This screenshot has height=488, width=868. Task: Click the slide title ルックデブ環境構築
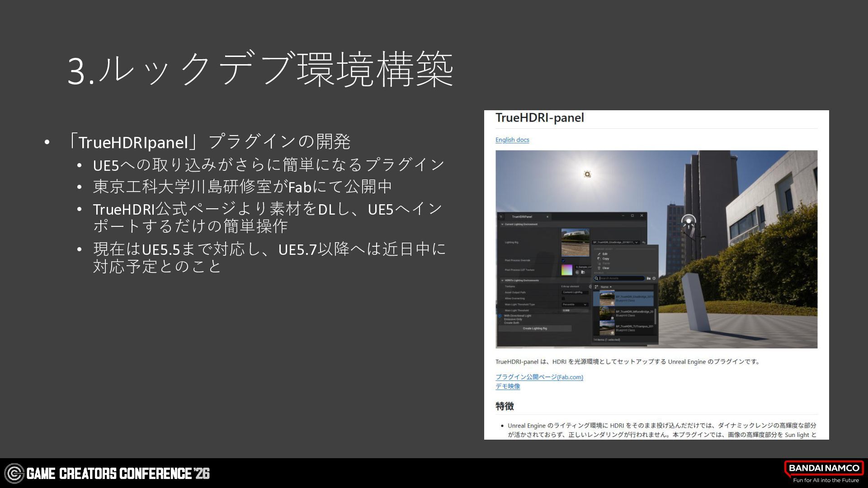260,69
